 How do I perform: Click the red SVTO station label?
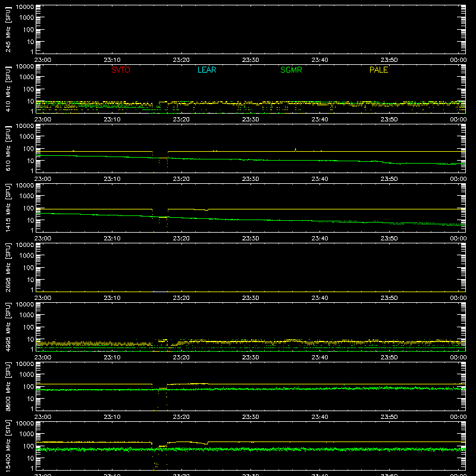(121, 70)
